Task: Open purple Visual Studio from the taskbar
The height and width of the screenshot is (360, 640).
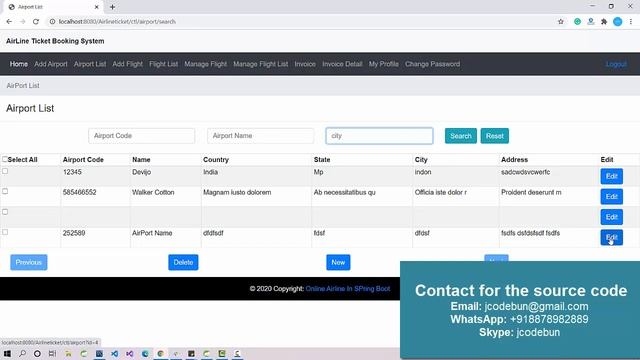Action: coord(129,353)
